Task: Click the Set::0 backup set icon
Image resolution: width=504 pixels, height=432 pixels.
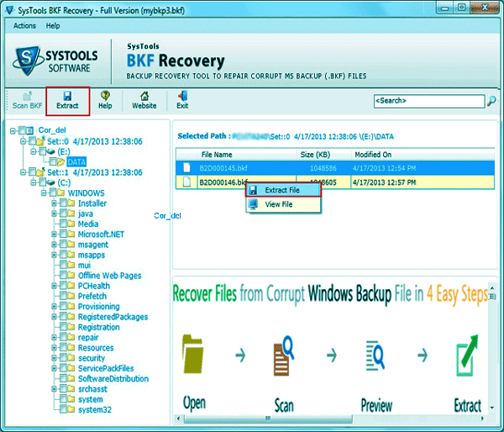Action: click(40, 140)
